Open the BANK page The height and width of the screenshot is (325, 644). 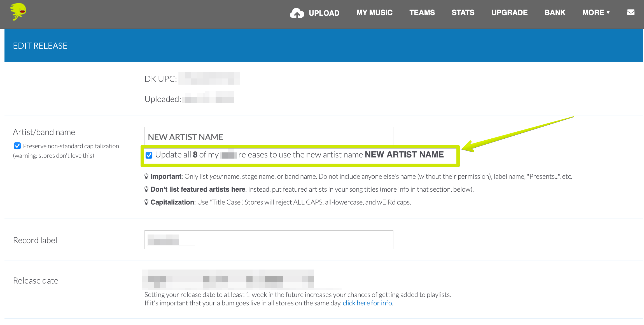[x=555, y=13]
